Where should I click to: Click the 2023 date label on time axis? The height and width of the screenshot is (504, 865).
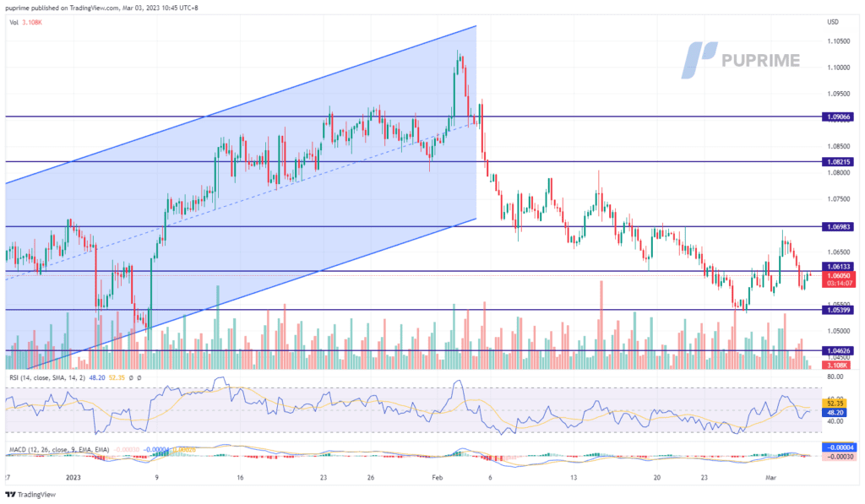[x=73, y=478]
